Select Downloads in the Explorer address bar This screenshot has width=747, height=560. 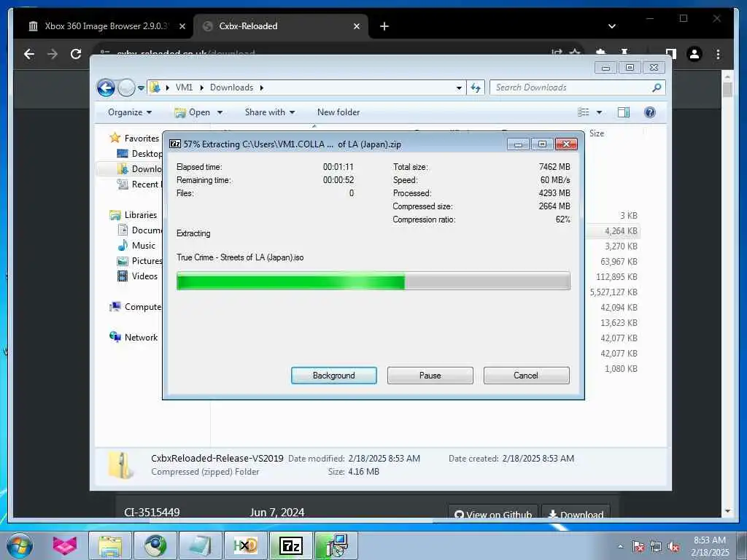point(231,87)
